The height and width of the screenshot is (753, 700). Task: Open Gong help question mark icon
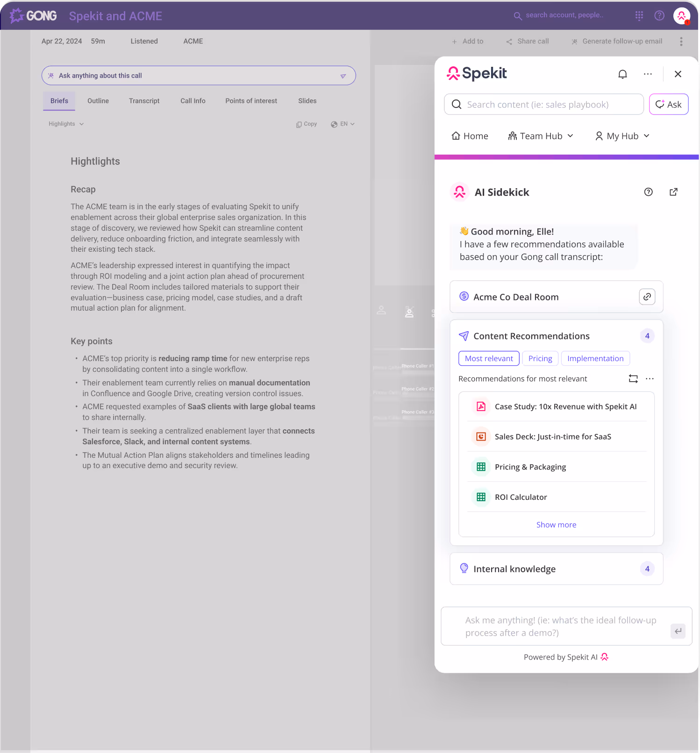coord(659,15)
